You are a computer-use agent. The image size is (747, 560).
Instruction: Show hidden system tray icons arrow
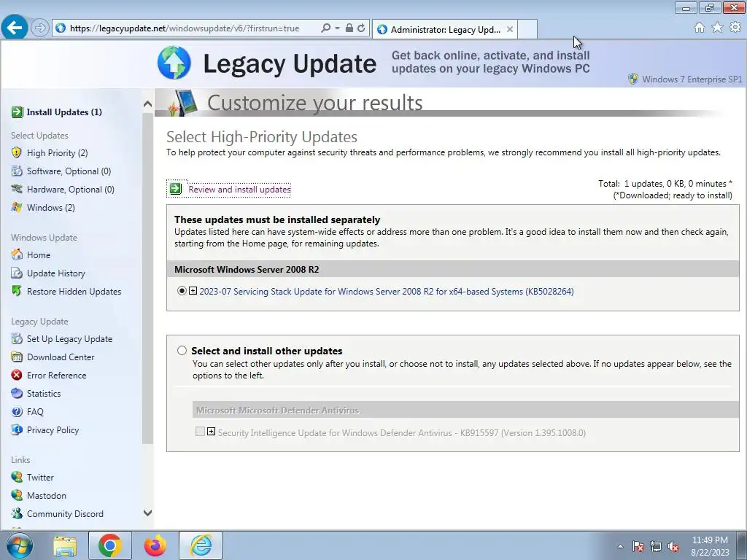pyautogui.click(x=620, y=546)
